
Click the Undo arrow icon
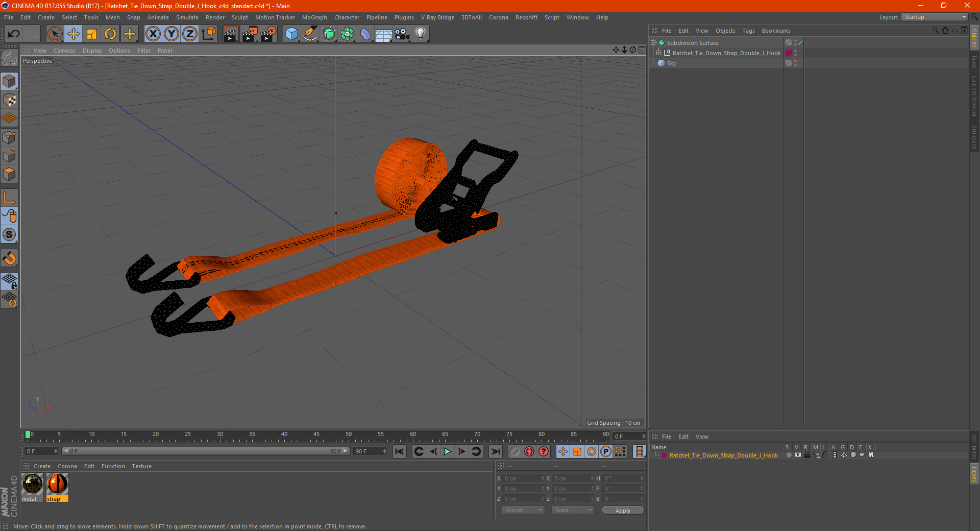pos(14,34)
